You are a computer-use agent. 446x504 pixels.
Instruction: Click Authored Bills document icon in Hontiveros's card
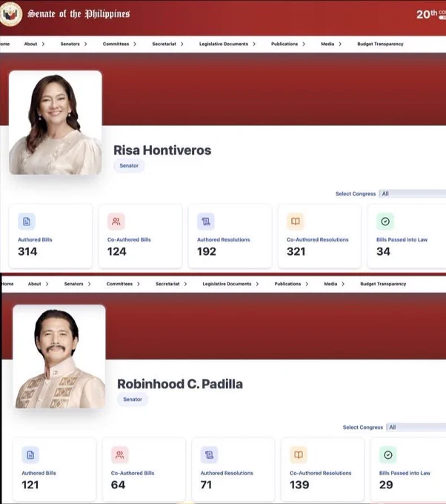pos(27,222)
